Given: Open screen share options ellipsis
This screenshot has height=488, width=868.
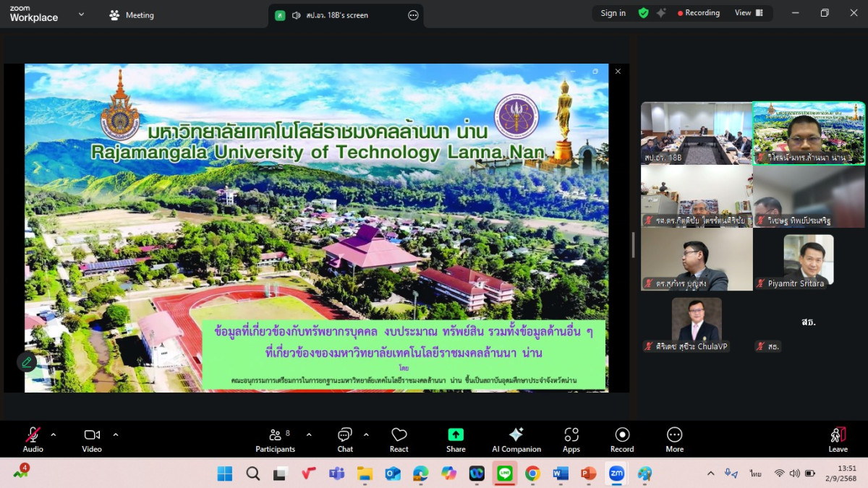Looking at the screenshot, I should tap(413, 15).
